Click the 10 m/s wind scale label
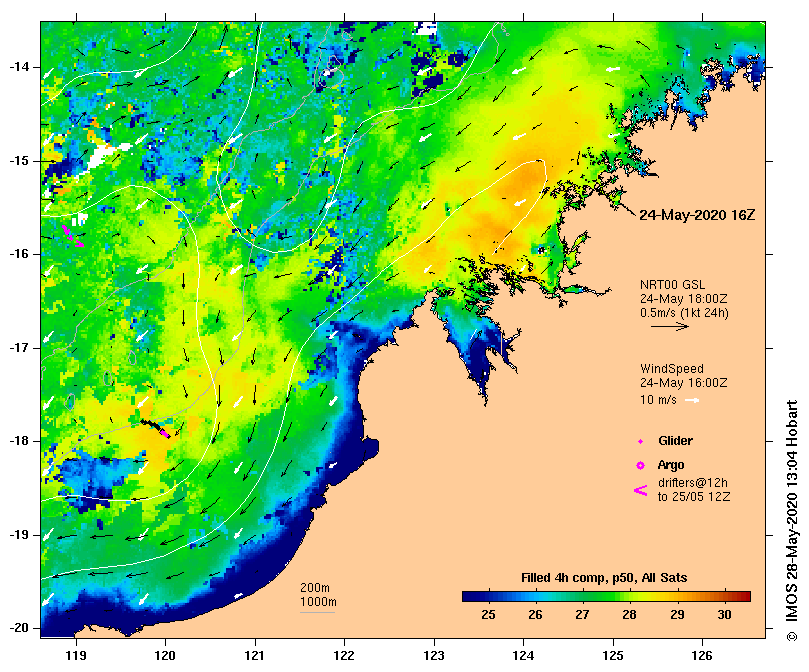The height and width of the screenshot is (672, 809). click(x=658, y=400)
